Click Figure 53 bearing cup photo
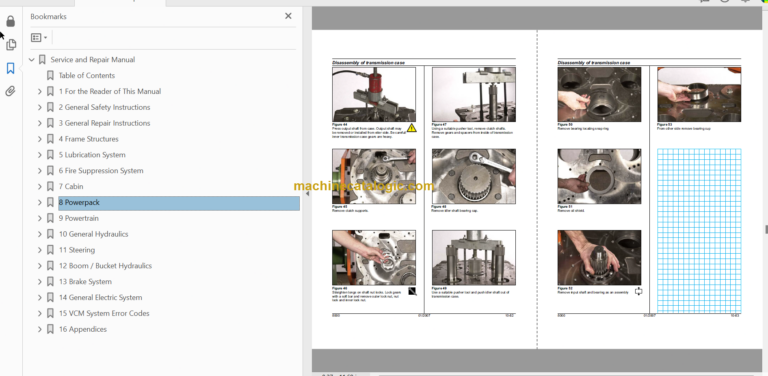Screen dimensions: 768x376 pos(699,94)
